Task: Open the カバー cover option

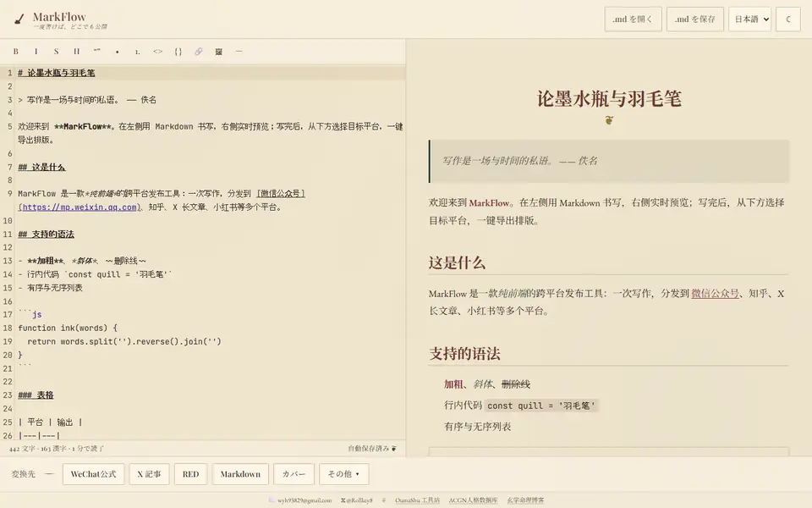Action: pyautogui.click(x=294, y=474)
